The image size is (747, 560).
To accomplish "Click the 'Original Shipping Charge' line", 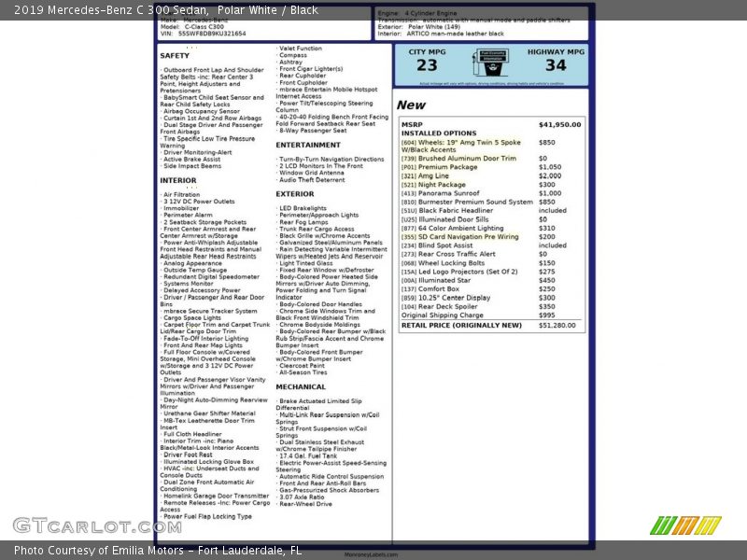I will [442, 315].
